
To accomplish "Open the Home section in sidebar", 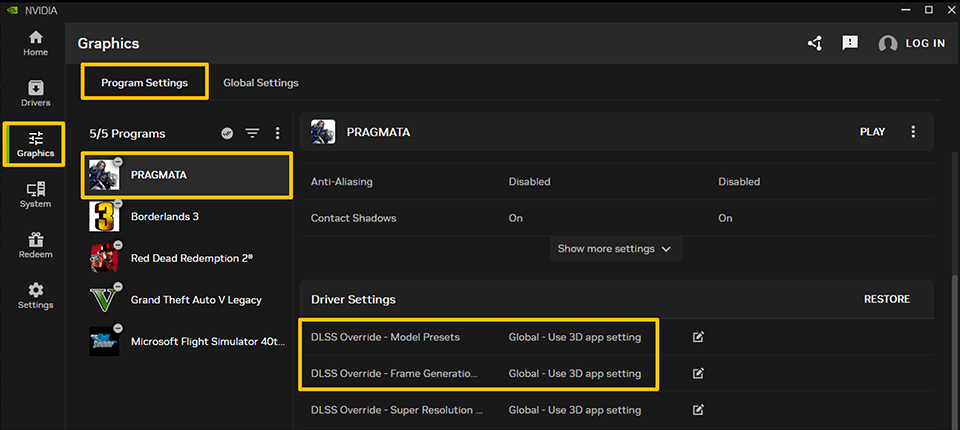I will [x=36, y=44].
